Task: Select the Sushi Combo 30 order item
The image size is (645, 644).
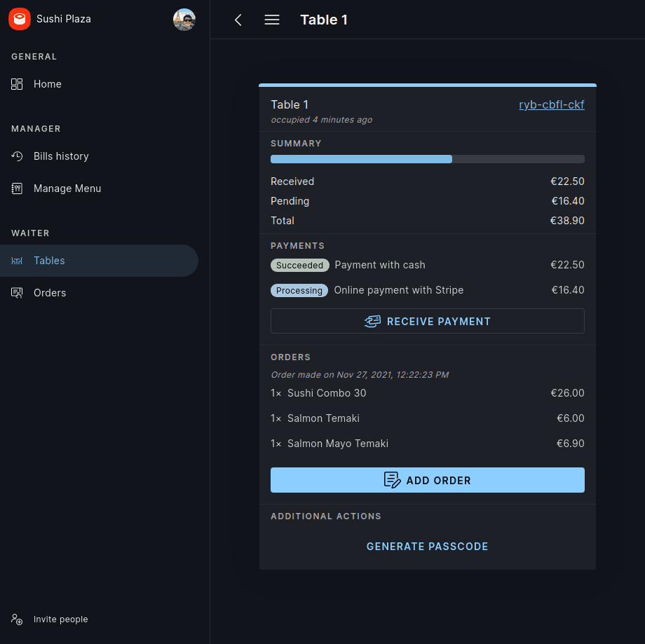Action: [x=428, y=393]
